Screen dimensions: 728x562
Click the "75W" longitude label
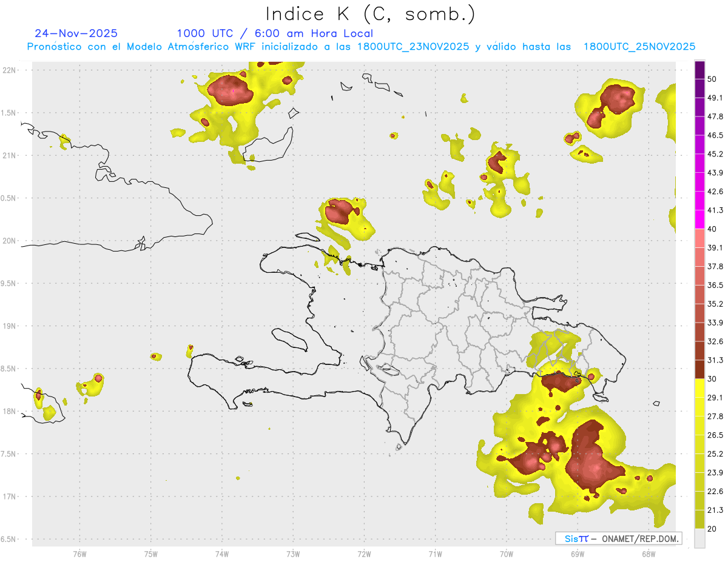pyautogui.click(x=151, y=554)
